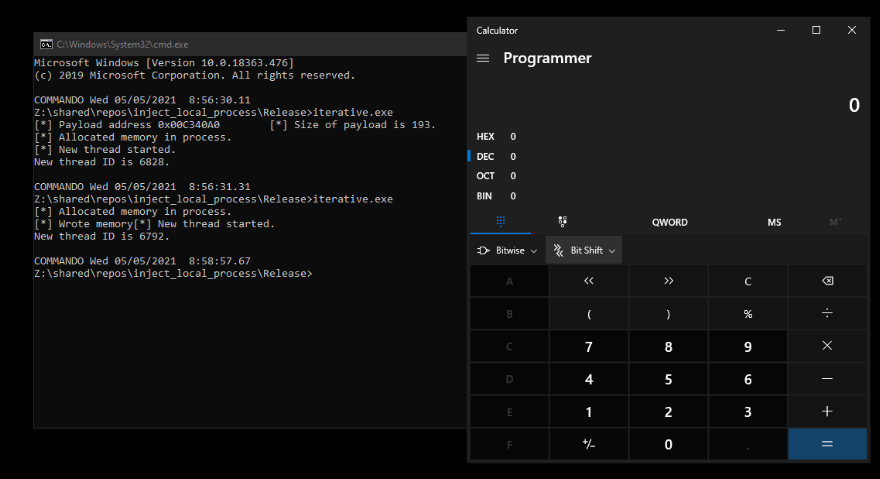This screenshot has height=479, width=880.
Task: Open the calculator navigation hamburger menu
Action: point(483,58)
